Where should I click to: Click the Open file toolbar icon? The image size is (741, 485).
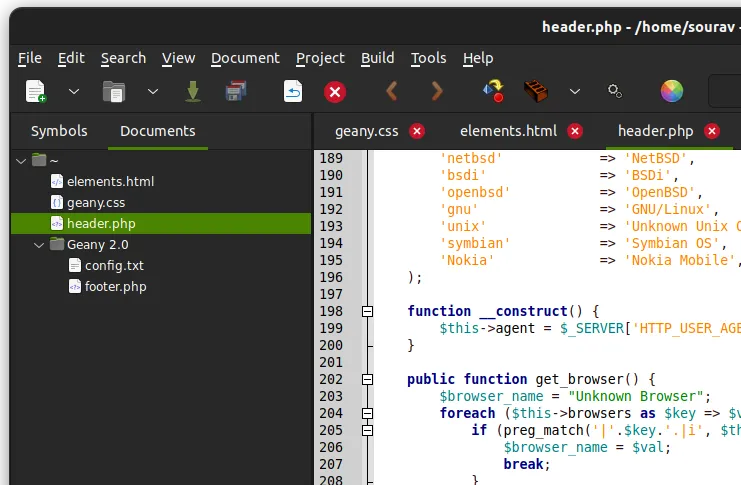pyautogui.click(x=114, y=92)
